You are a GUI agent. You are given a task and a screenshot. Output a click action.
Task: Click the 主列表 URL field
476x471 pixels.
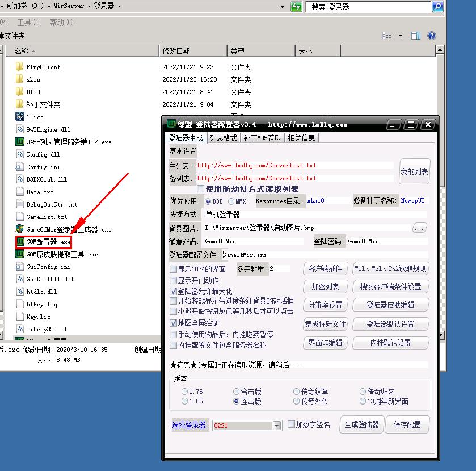pyautogui.click(x=295, y=166)
